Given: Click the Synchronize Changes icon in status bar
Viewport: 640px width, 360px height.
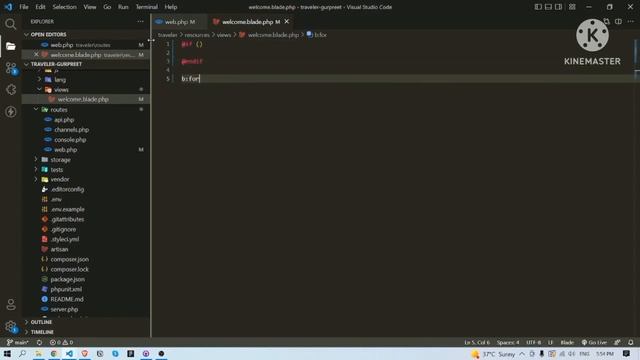Looking at the screenshot, I should coord(39,342).
